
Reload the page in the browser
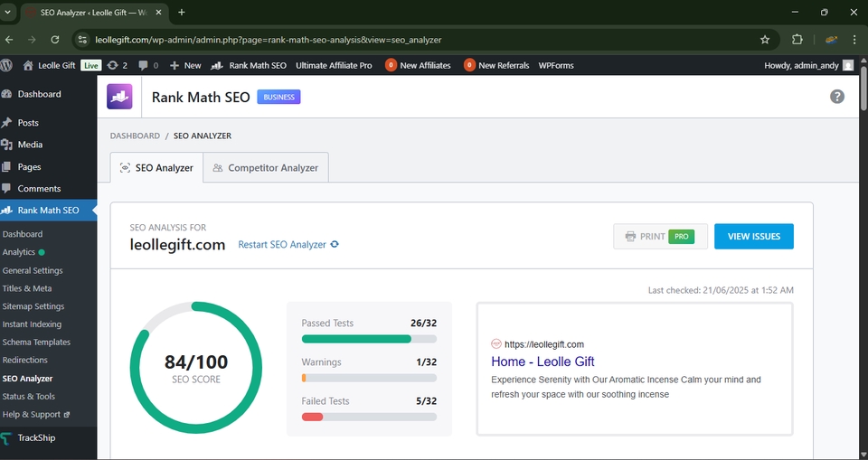54,40
